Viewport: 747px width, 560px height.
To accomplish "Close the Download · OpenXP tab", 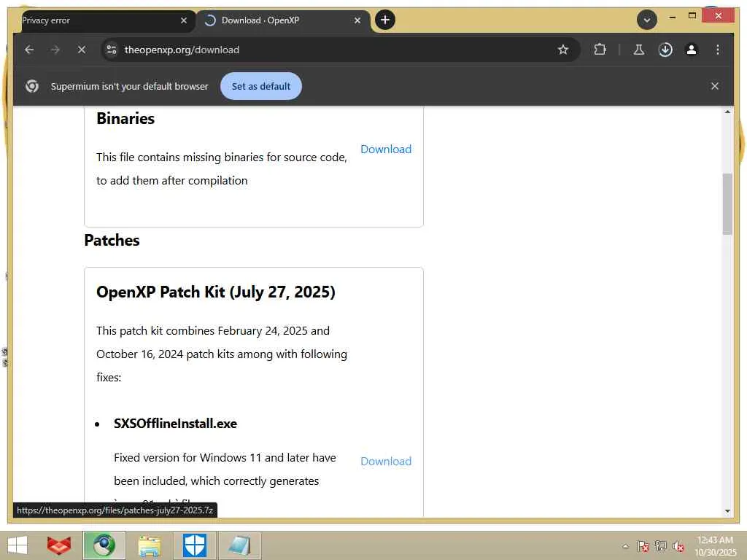I will [x=357, y=20].
